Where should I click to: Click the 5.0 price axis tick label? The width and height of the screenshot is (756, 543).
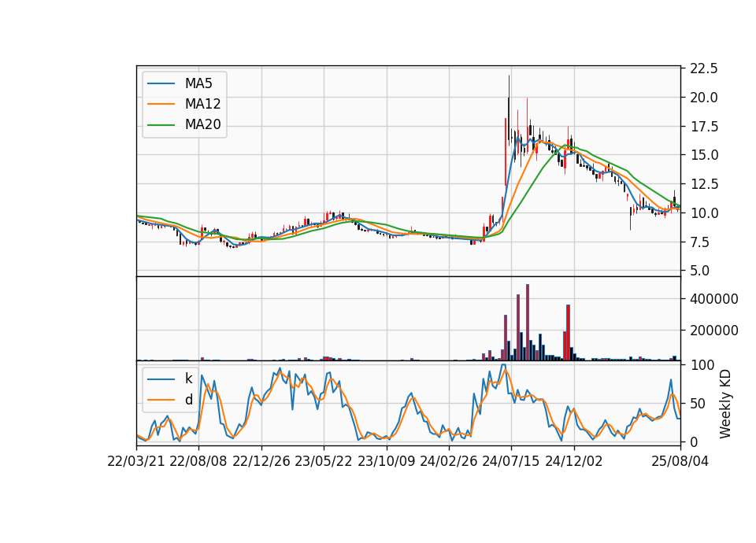tap(700, 271)
